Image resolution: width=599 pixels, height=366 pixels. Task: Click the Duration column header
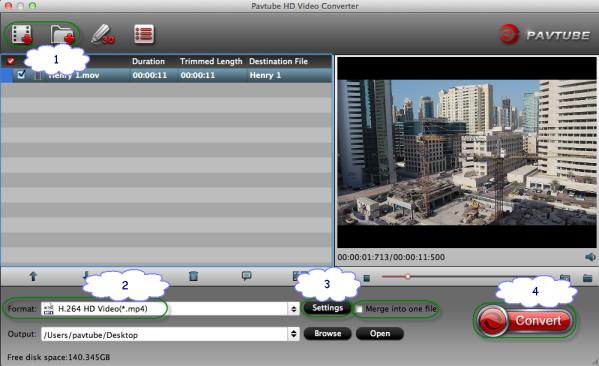tap(148, 61)
